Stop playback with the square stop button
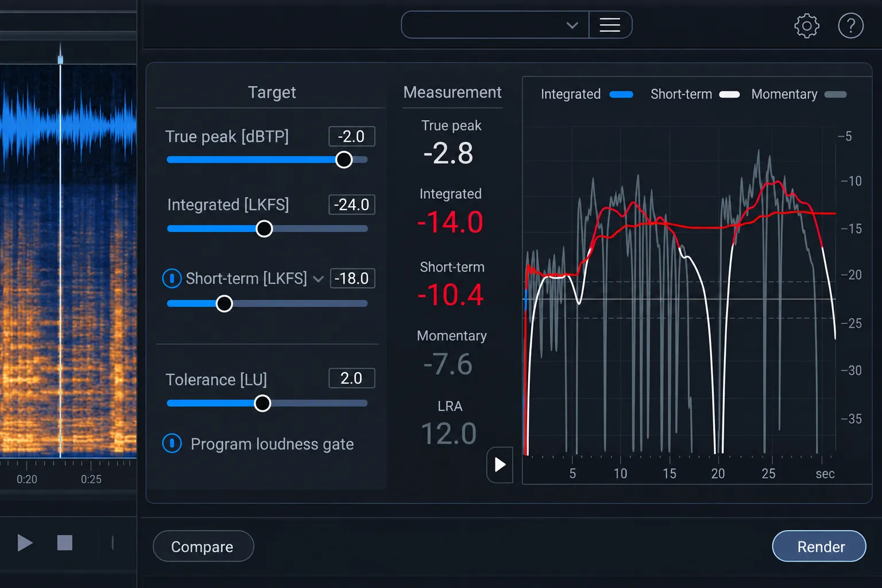Viewport: 882px width, 588px height. [x=65, y=543]
